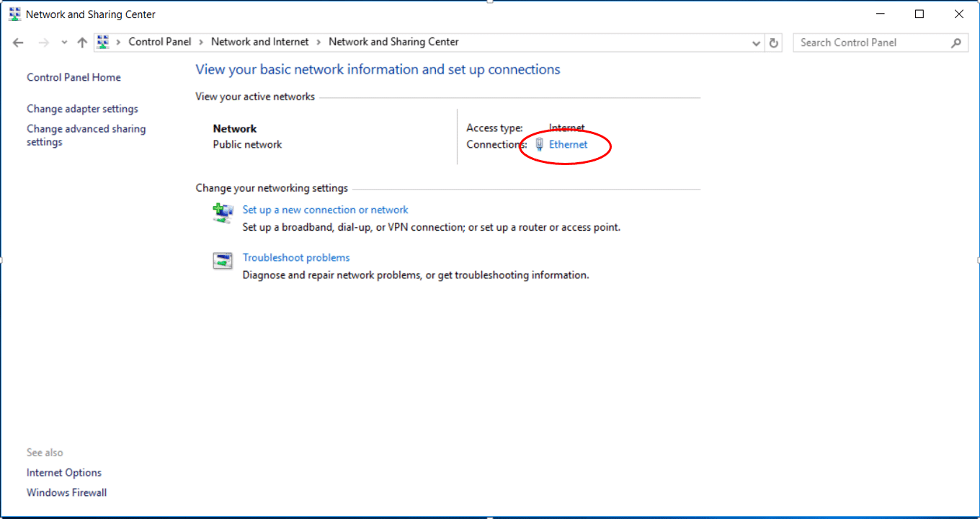
Task: Open the Ethernet connection link
Action: [569, 144]
